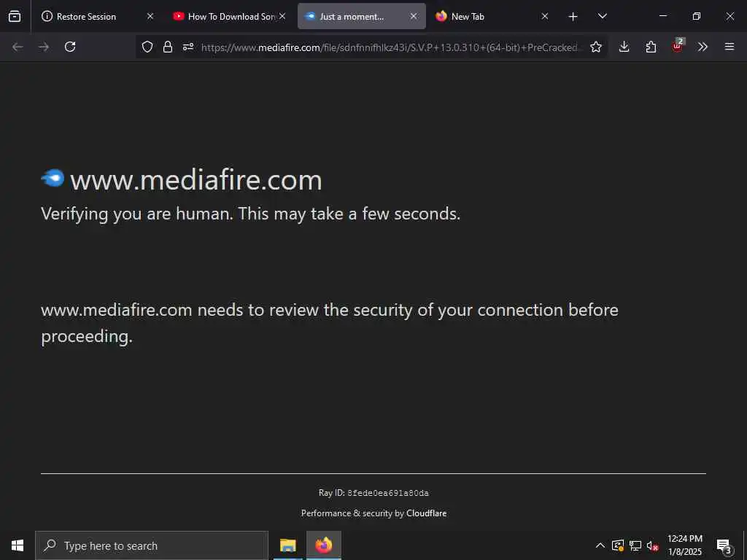Open site permissions icon in address bar
Viewport: 747px width, 560px height.
coord(188,47)
